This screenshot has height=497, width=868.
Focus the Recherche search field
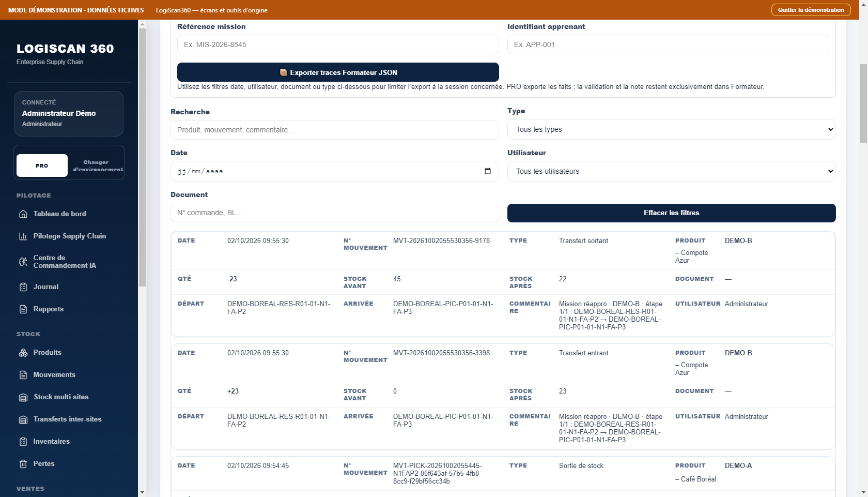334,130
